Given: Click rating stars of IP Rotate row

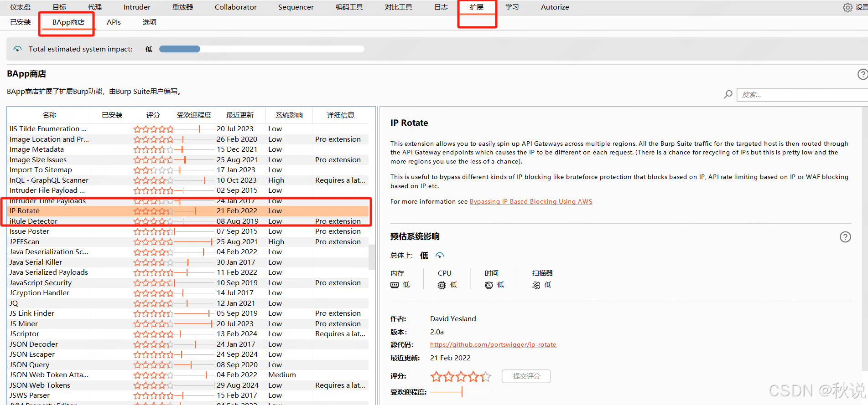Looking at the screenshot, I should [x=153, y=211].
